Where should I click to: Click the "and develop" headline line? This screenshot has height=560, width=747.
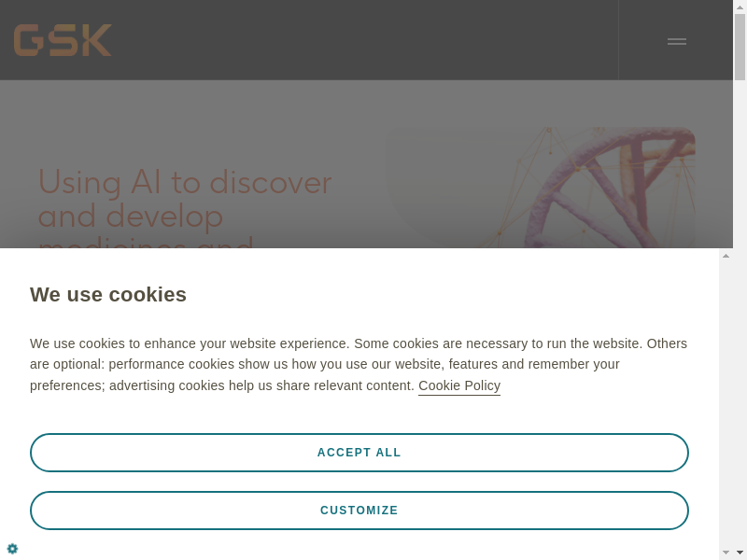pos(131,217)
